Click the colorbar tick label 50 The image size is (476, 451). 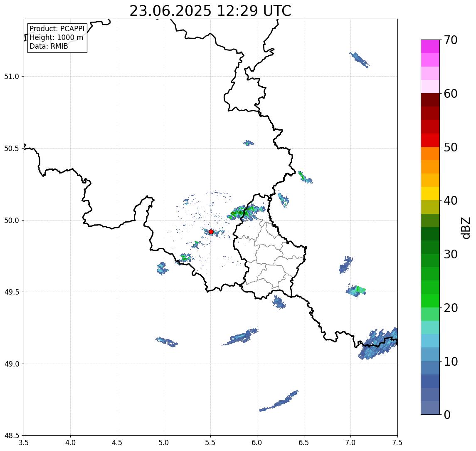[450, 147]
